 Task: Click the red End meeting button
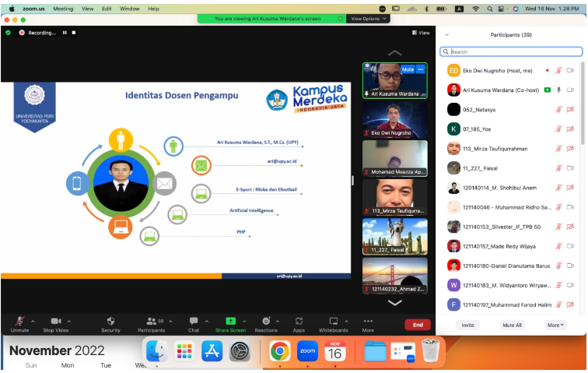(418, 325)
